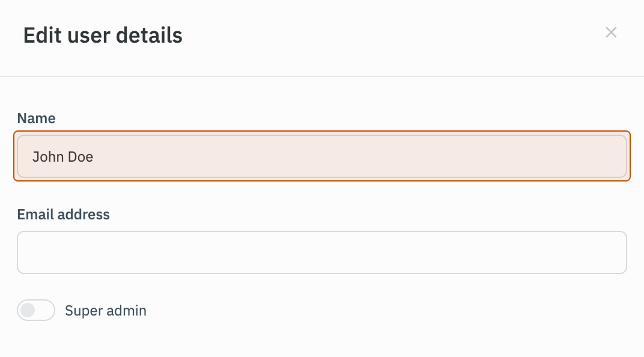The height and width of the screenshot is (357, 644).
Task: Click the Edit user details heading
Action: pos(103,35)
